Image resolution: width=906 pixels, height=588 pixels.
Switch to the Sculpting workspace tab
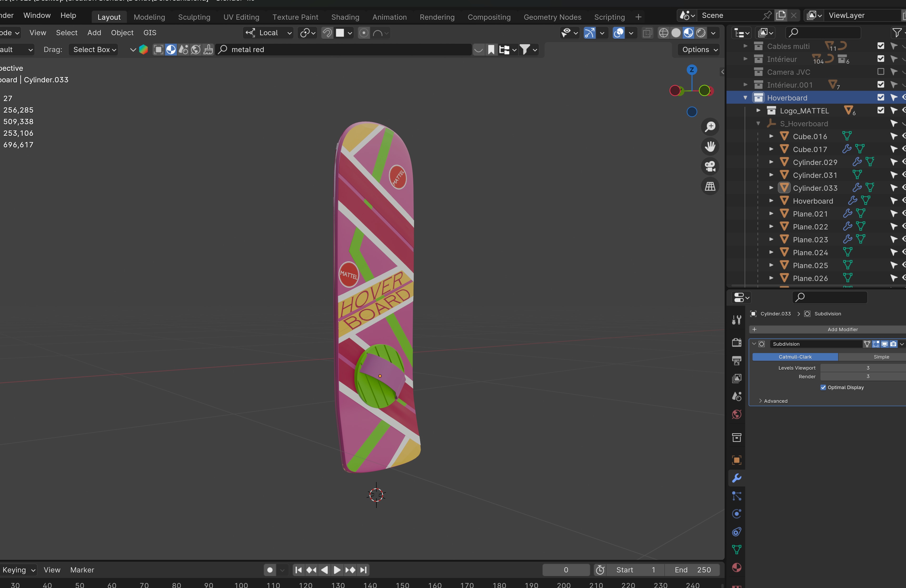(194, 17)
